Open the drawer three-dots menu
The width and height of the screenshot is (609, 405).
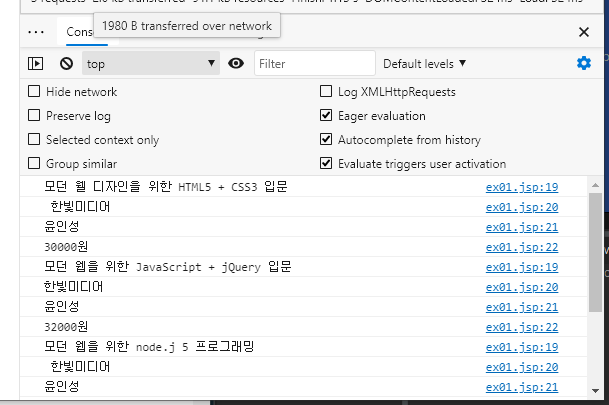pos(36,32)
